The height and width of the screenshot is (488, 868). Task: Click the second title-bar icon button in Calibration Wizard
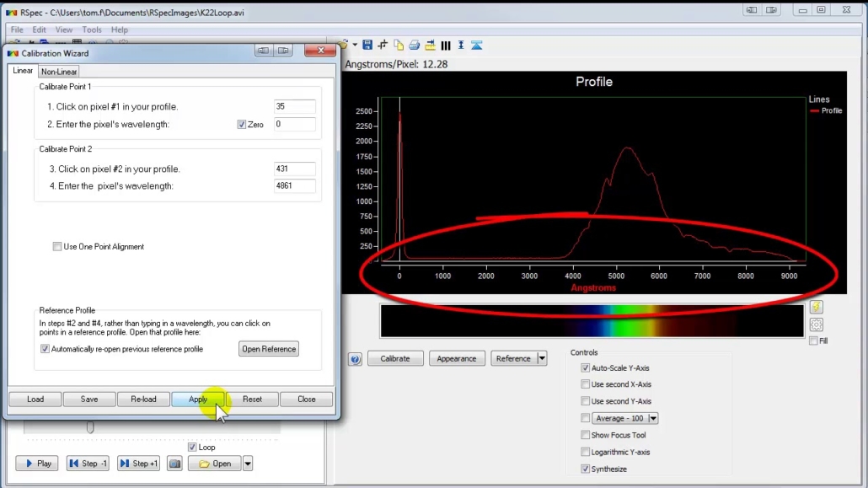coord(283,51)
